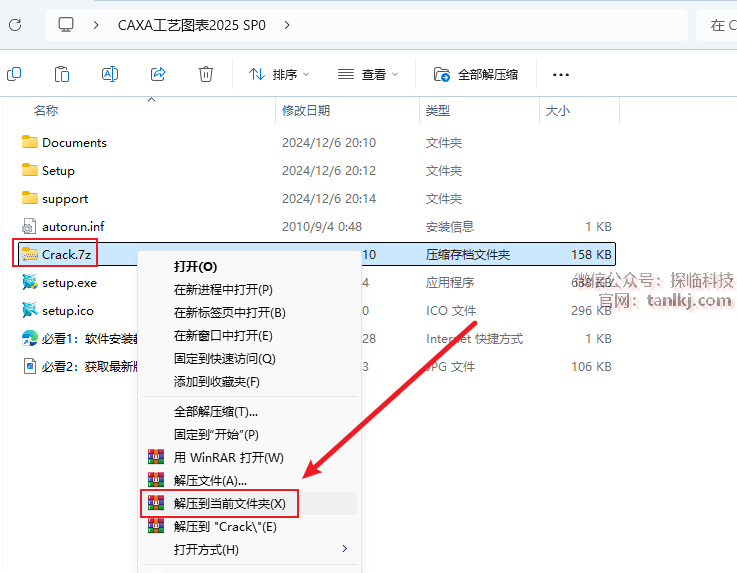Select 解压到当前文件夹(X) in the context menu
Image resolution: width=737 pixels, height=573 pixels.
pyautogui.click(x=229, y=503)
